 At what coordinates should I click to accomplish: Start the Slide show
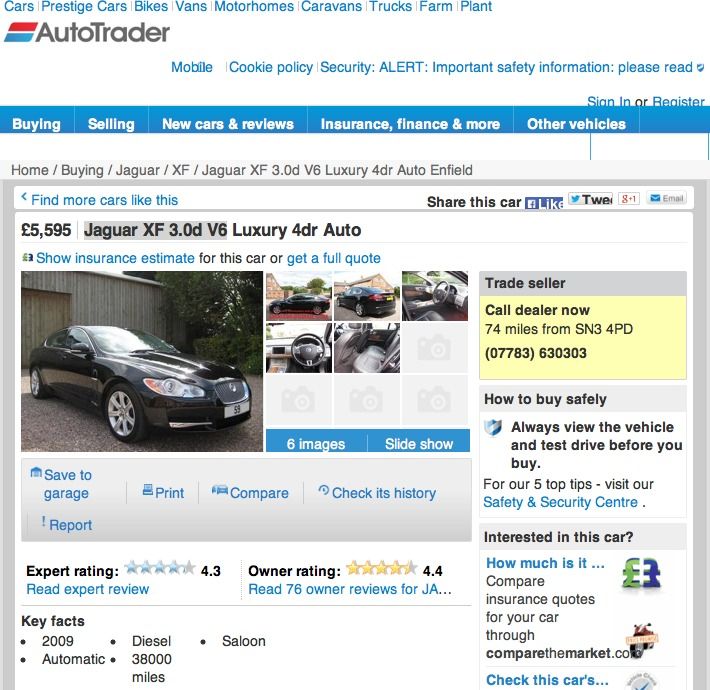click(419, 444)
